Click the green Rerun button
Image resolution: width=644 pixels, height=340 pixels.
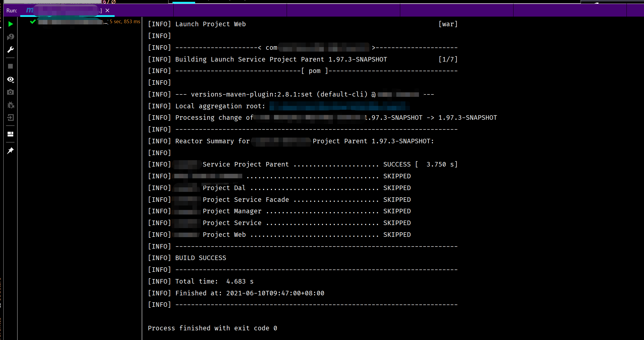coord(11,24)
